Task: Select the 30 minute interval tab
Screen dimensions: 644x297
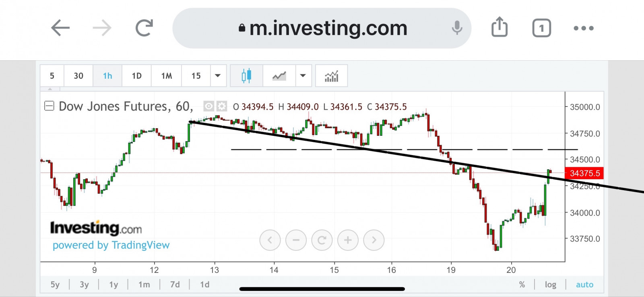Action: [78, 76]
